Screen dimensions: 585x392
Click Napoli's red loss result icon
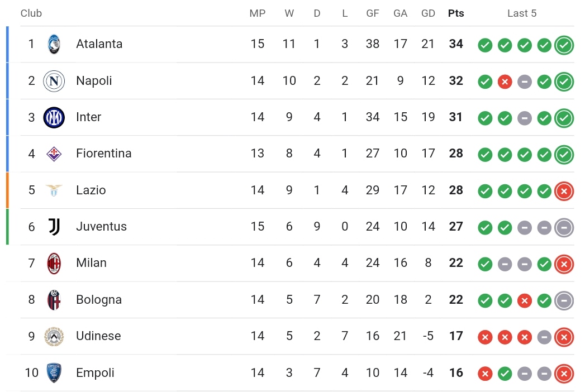(505, 82)
